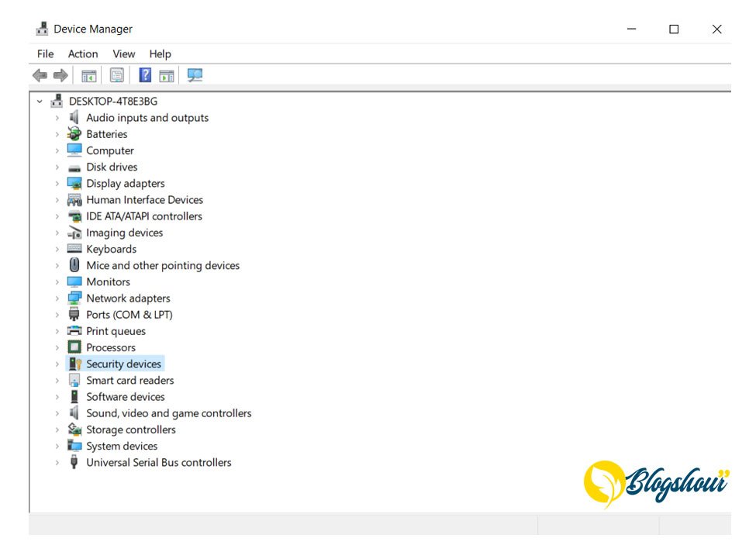Click Scan for hardware changes monitor icon
756x552 pixels.
point(195,75)
